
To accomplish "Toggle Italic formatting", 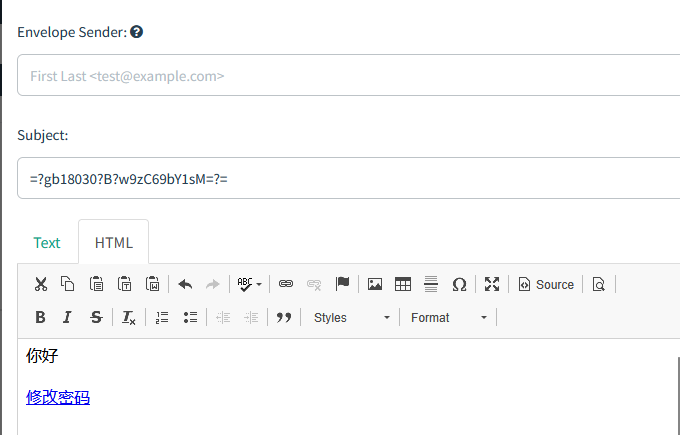I will click(x=67, y=317).
